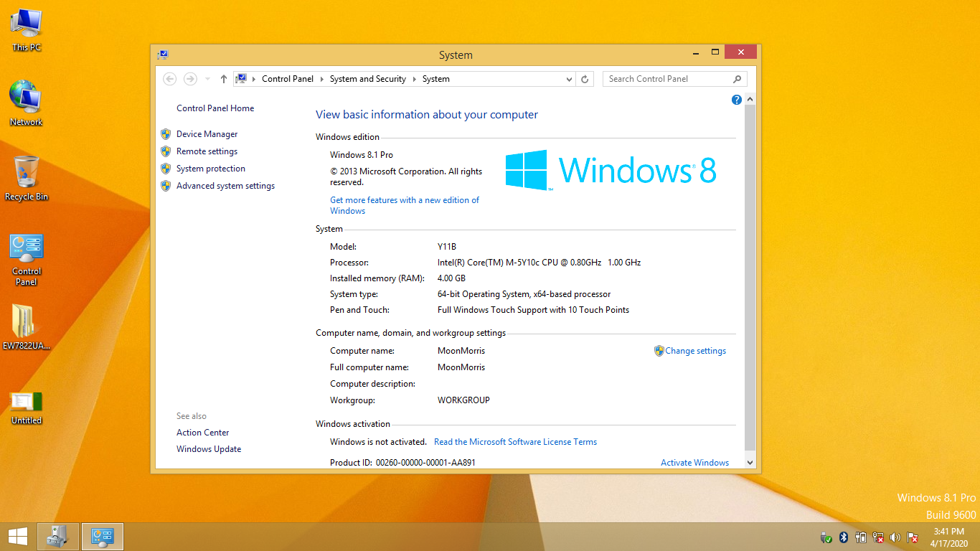Screen dimensions: 980x551
Task: Click the Windows 8.1 Pro edition text
Action: (362, 155)
